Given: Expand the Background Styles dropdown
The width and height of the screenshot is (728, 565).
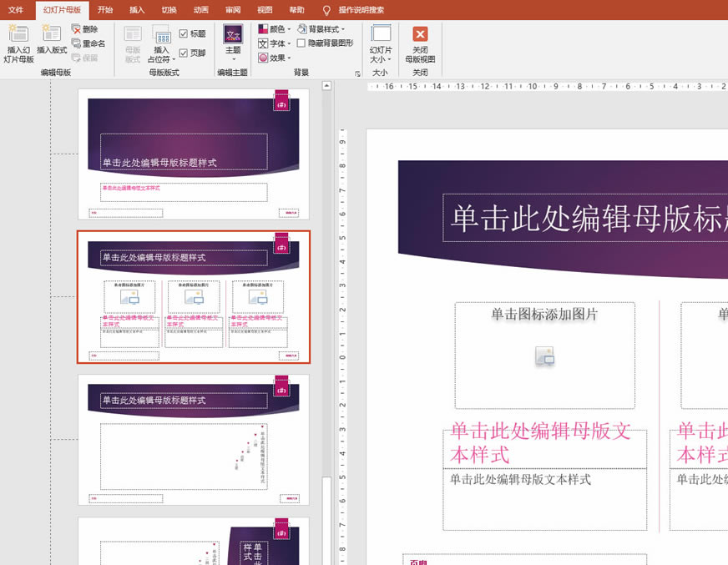Looking at the screenshot, I should [321, 29].
